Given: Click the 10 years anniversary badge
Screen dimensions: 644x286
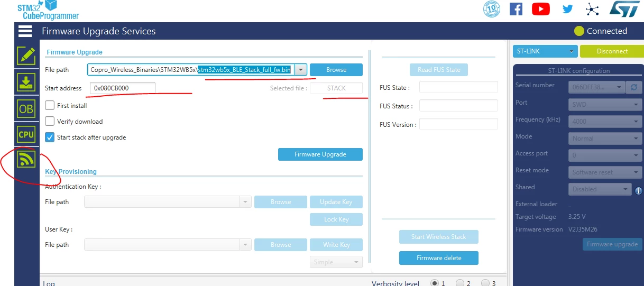Looking at the screenshot, I should coord(492,9).
